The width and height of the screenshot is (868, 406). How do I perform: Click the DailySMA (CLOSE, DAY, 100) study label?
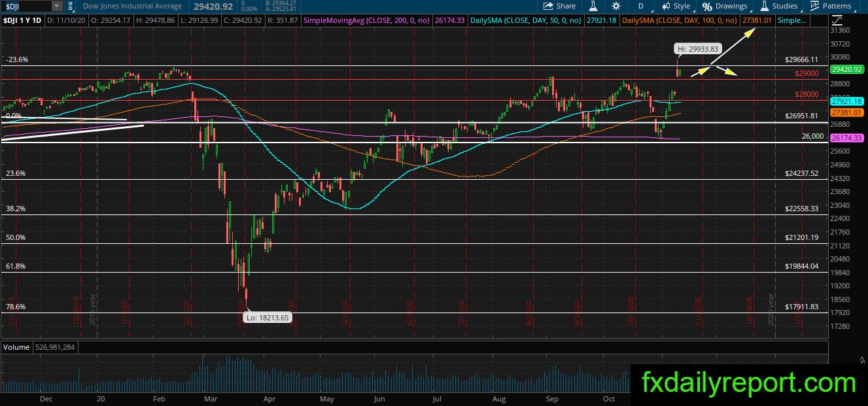681,21
